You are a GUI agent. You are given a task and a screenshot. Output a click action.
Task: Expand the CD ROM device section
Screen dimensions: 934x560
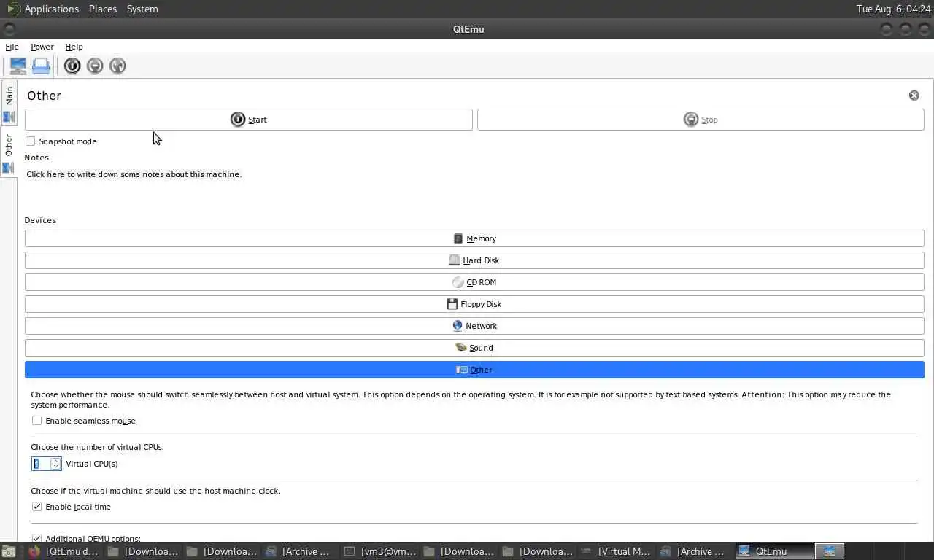(474, 282)
